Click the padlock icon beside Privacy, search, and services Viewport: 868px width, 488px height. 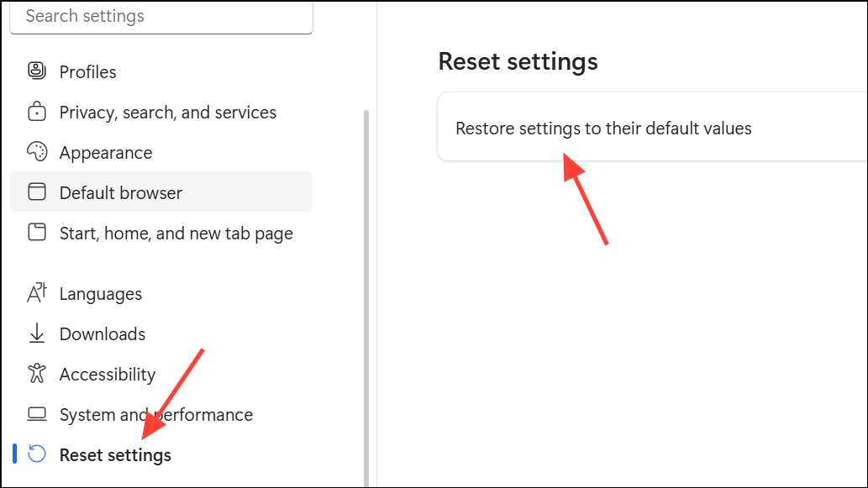tap(38, 112)
